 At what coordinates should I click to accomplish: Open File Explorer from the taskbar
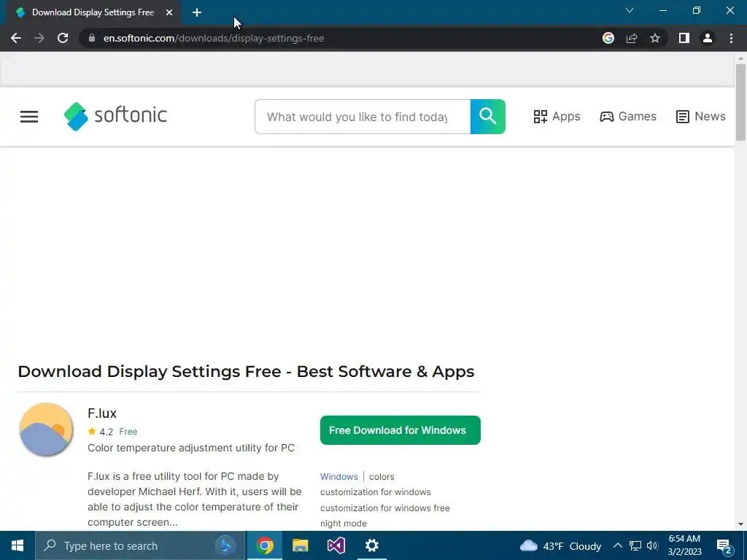coord(300,545)
